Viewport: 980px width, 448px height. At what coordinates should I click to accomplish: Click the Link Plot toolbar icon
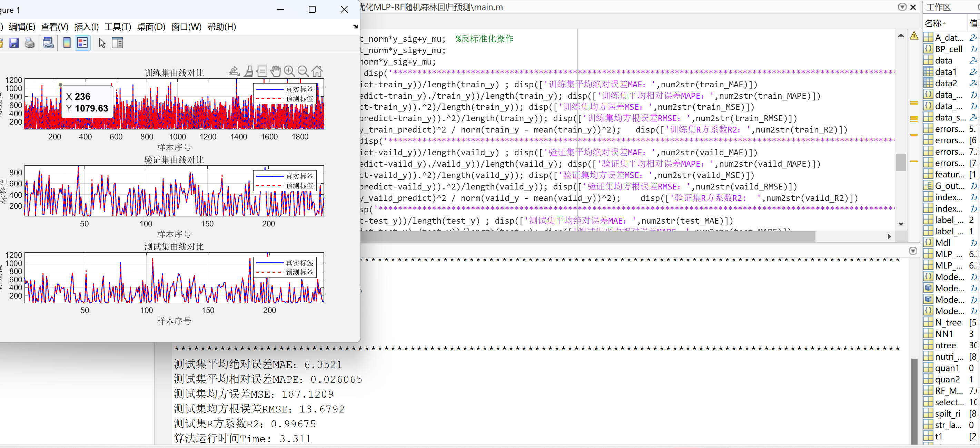[48, 43]
